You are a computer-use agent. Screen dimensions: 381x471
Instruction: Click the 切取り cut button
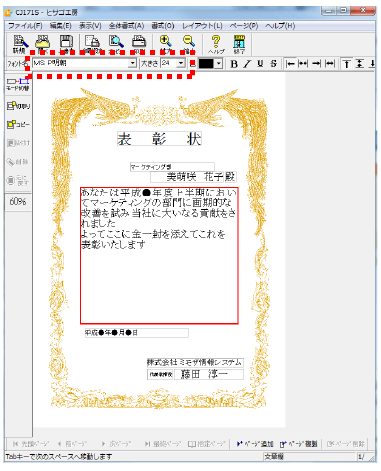tap(18, 106)
